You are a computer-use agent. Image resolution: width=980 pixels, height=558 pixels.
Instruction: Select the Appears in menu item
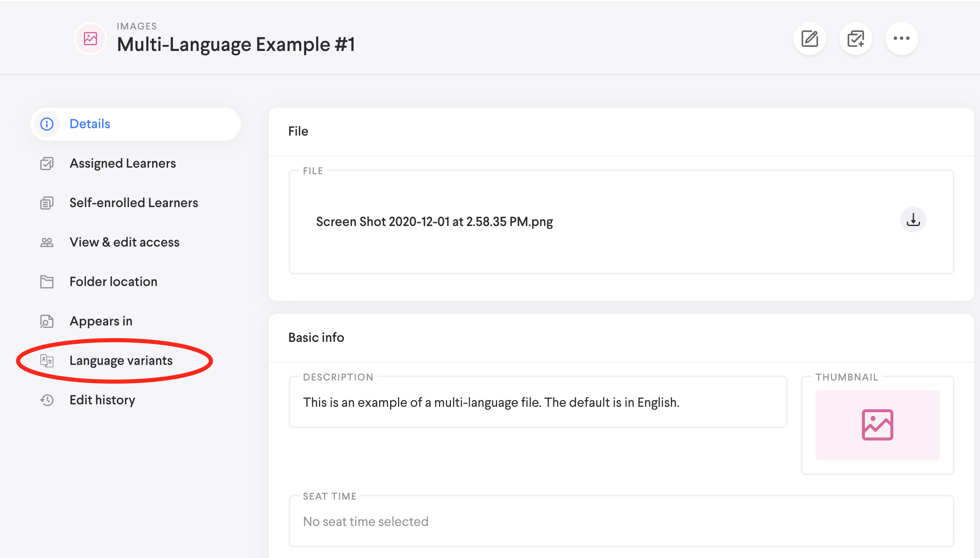pos(101,321)
